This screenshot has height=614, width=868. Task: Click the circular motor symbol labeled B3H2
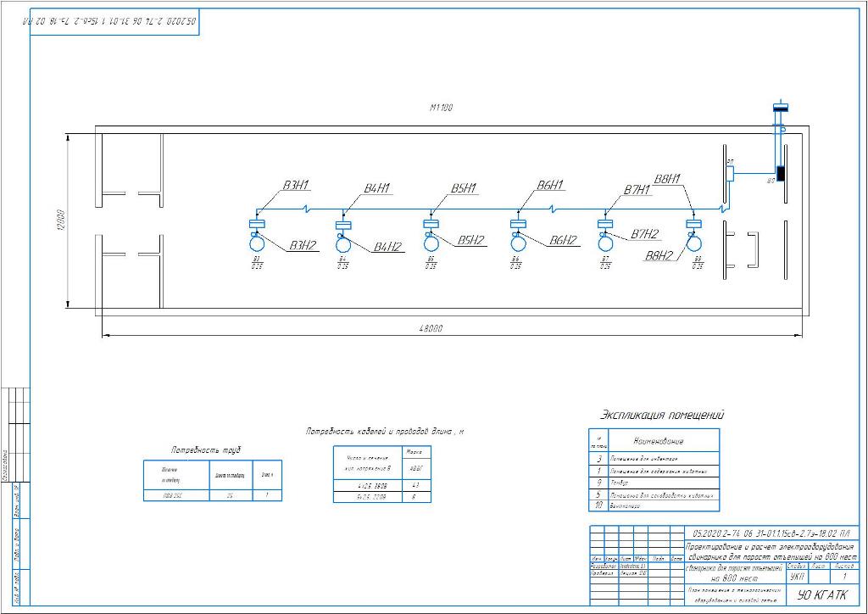coord(258,243)
